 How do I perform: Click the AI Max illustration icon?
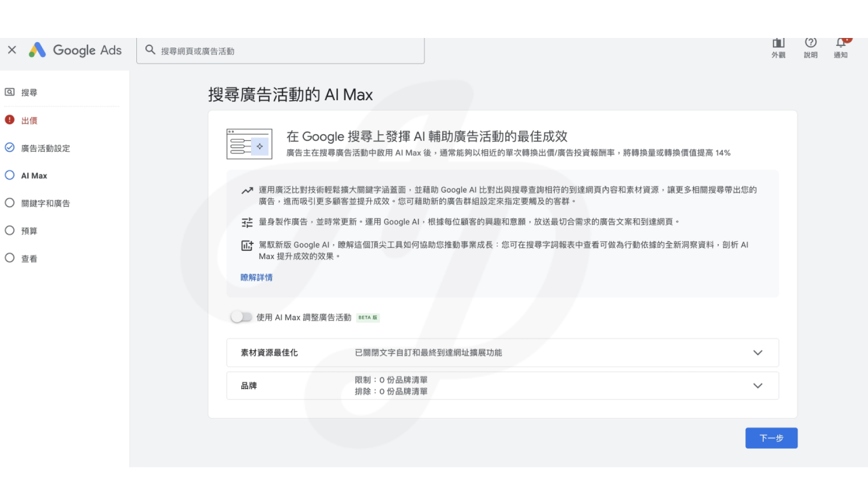pyautogui.click(x=249, y=144)
